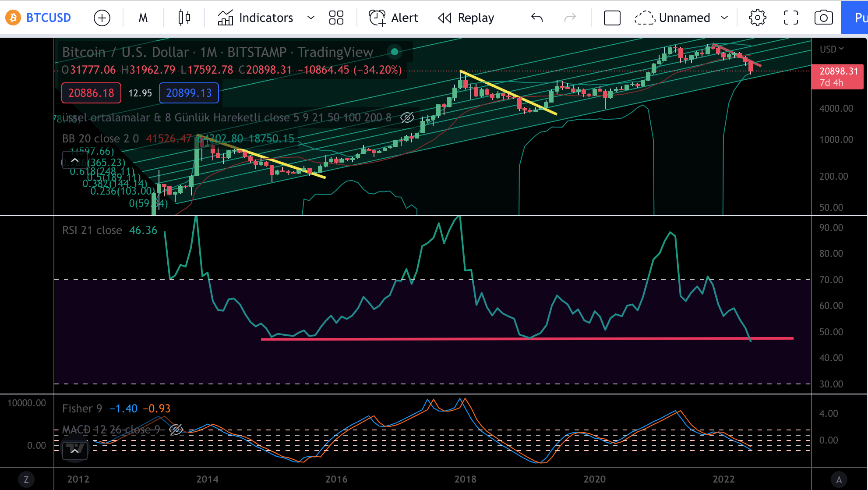Click the 2022 label on time axis
The width and height of the screenshot is (868, 490).
coord(724,479)
